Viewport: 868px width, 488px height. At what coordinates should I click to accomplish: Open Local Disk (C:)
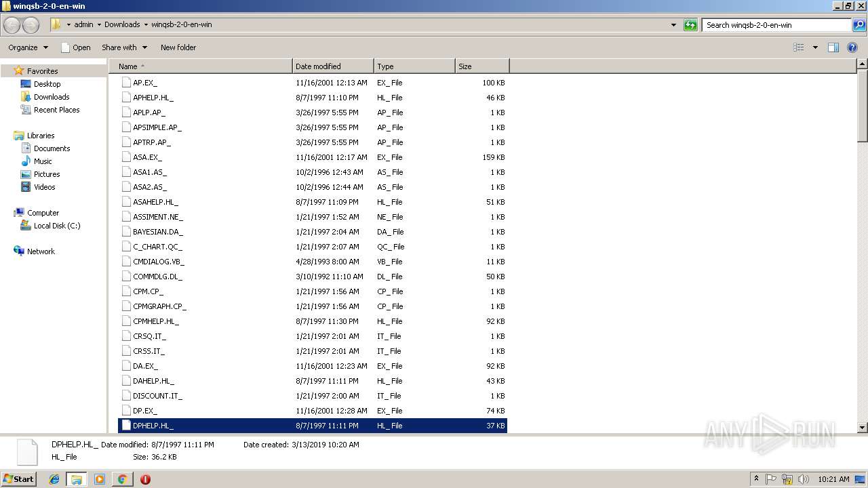[51, 226]
